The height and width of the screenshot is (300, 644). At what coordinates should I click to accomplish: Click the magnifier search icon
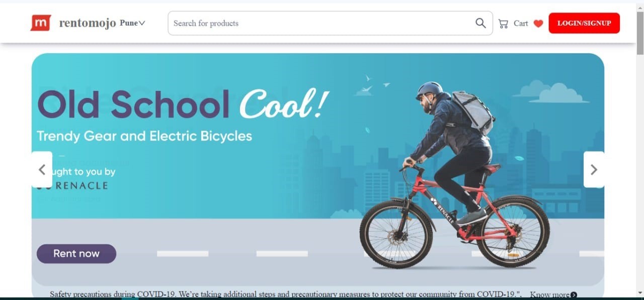click(480, 23)
